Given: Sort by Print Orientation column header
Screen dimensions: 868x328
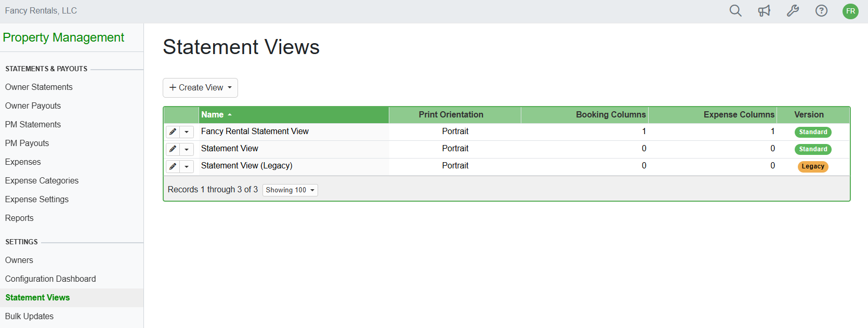Looking at the screenshot, I should pos(455,115).
